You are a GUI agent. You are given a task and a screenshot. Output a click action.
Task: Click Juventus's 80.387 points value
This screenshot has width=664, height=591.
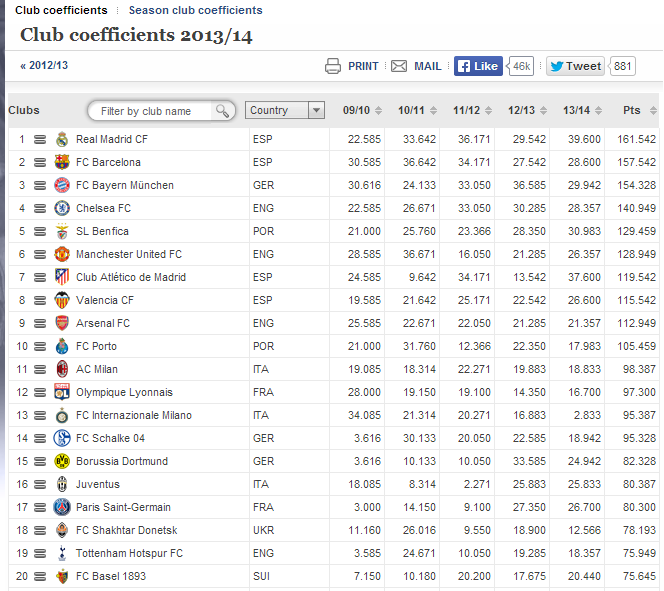(639, 484)
